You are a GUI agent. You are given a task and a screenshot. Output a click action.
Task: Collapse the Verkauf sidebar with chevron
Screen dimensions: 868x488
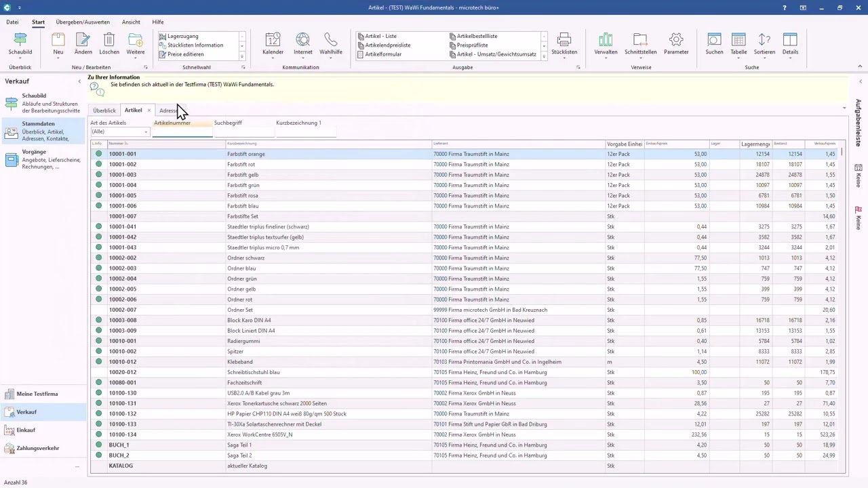tap(79, 81)
